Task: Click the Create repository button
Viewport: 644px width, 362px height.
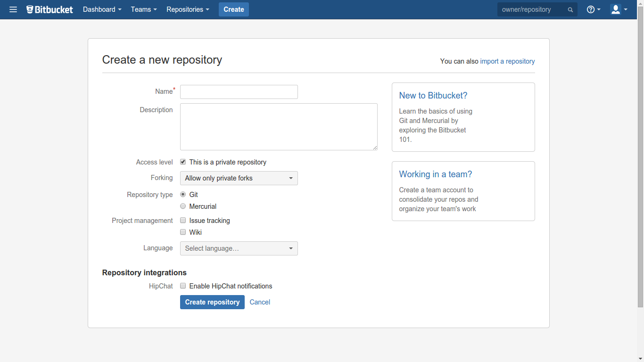Action: (212, 302)
